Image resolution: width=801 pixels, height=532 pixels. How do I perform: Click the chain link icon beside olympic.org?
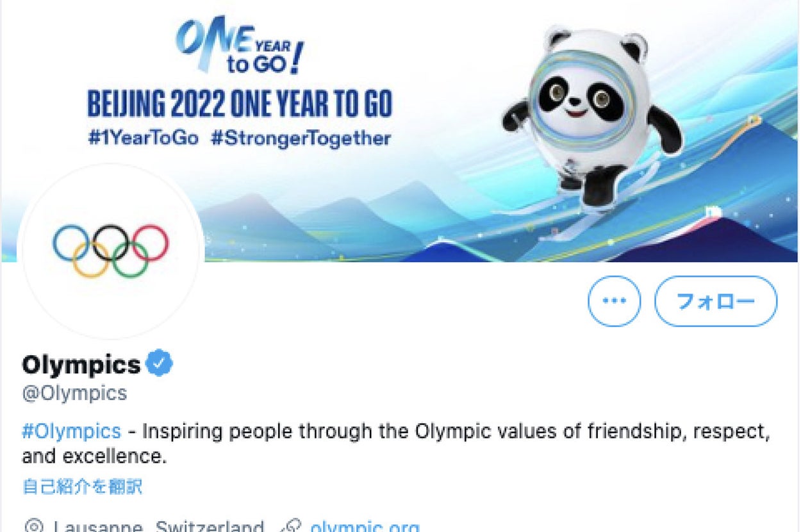click(292, 527)
